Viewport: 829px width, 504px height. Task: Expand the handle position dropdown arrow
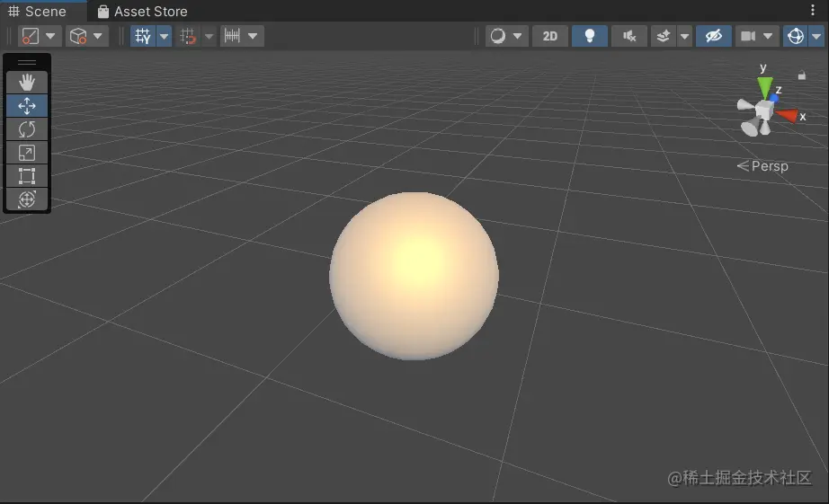tap(50, 36)
